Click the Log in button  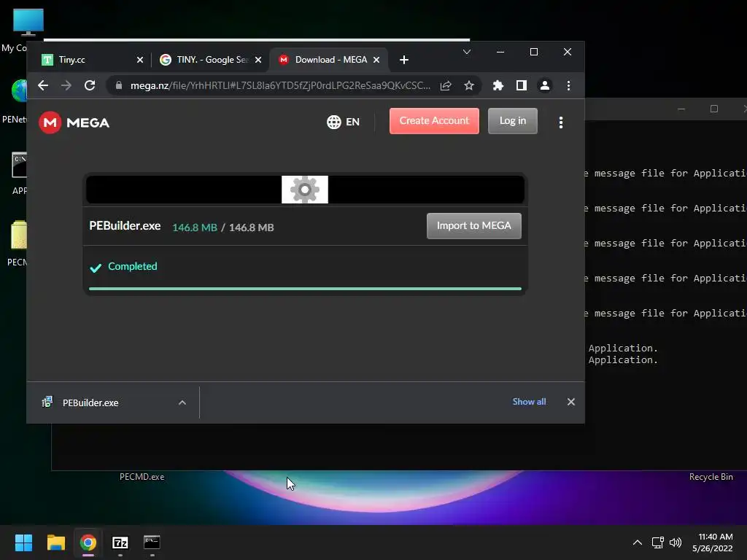513,121
